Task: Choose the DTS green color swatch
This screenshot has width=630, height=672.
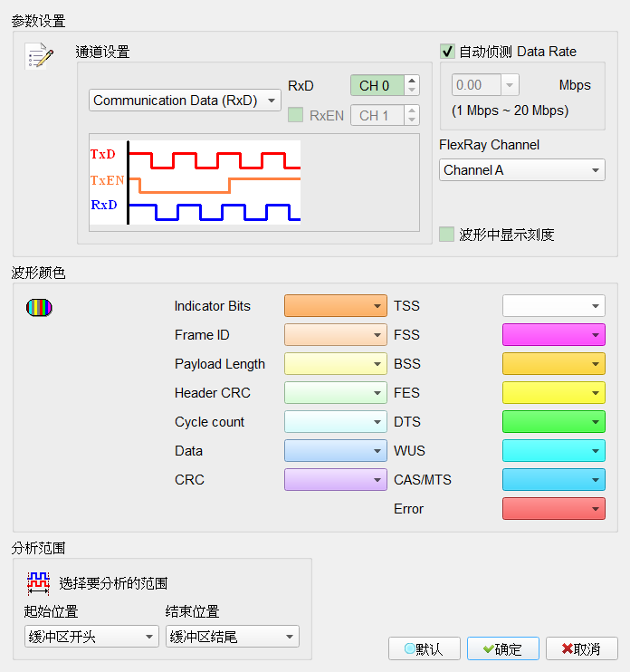Action: 554,422
